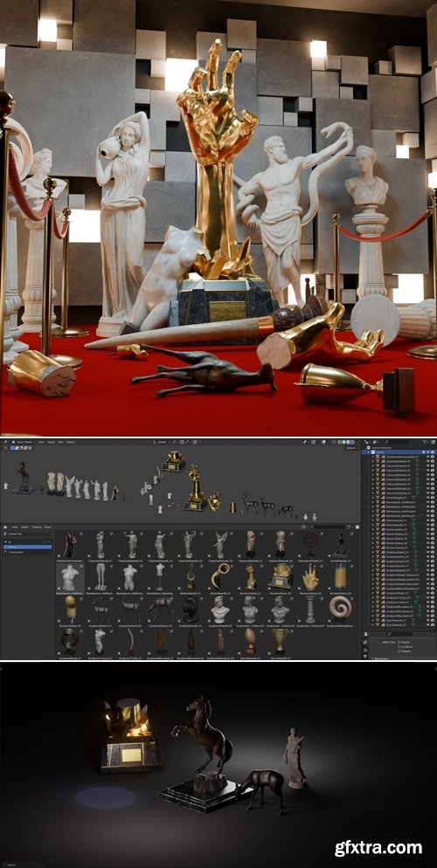Click the Properties editor search field
Screen dimensions: 437x868
point(400,634)
